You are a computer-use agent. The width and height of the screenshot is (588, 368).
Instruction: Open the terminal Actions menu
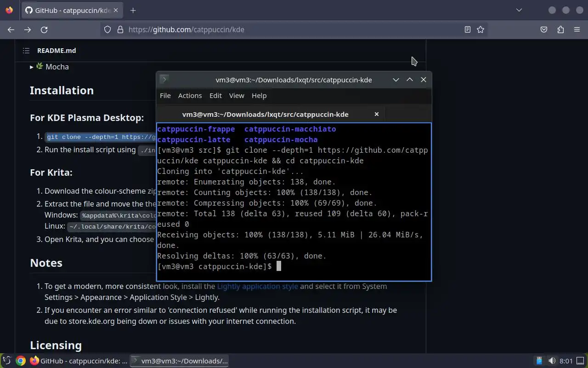pos(190,96)
